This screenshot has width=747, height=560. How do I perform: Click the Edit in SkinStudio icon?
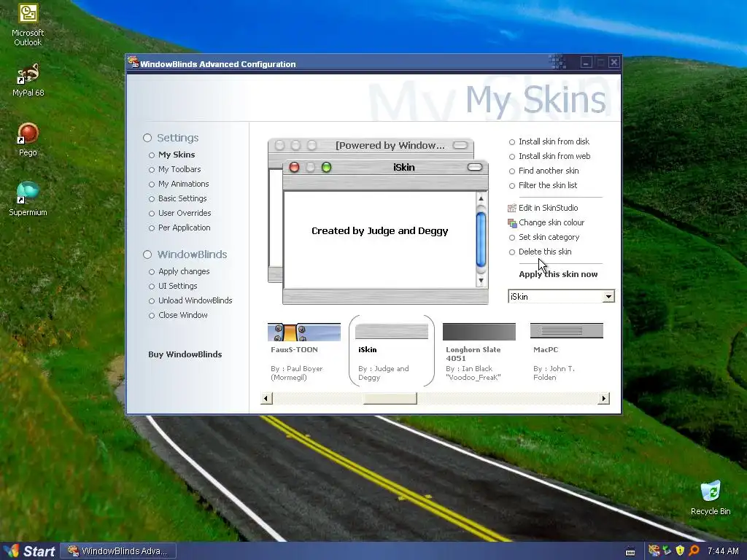pos(512,208)
